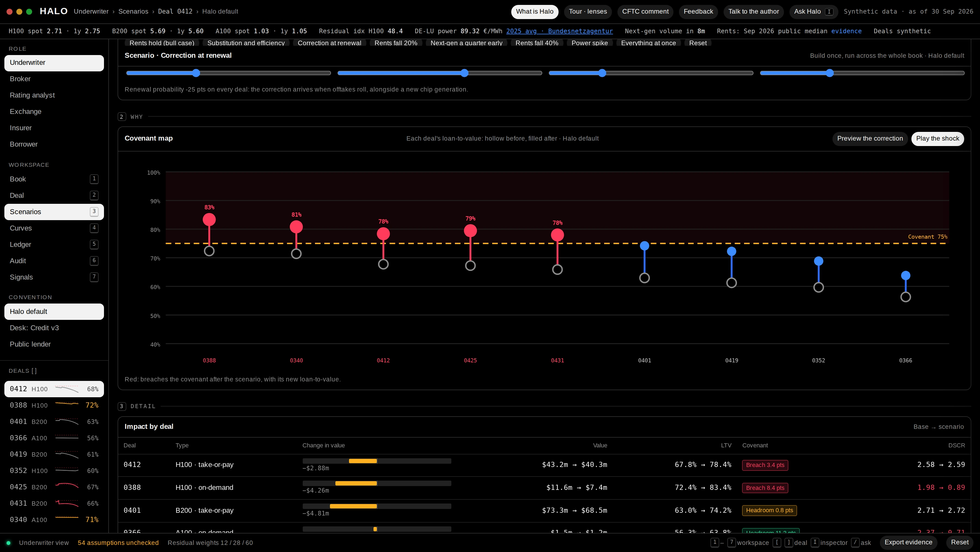Open the CFTC comment link
980x552 pixels.
(x=645, y=12)
